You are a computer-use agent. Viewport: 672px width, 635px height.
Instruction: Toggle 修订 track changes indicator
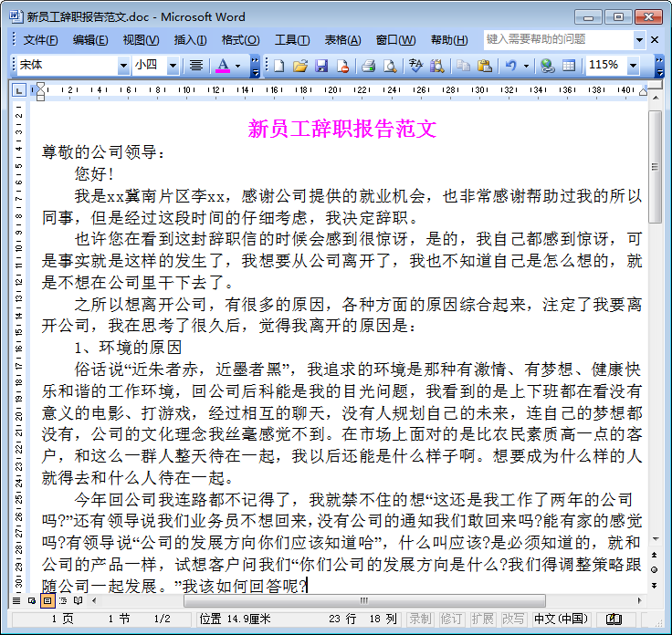[x=451, y=619]
